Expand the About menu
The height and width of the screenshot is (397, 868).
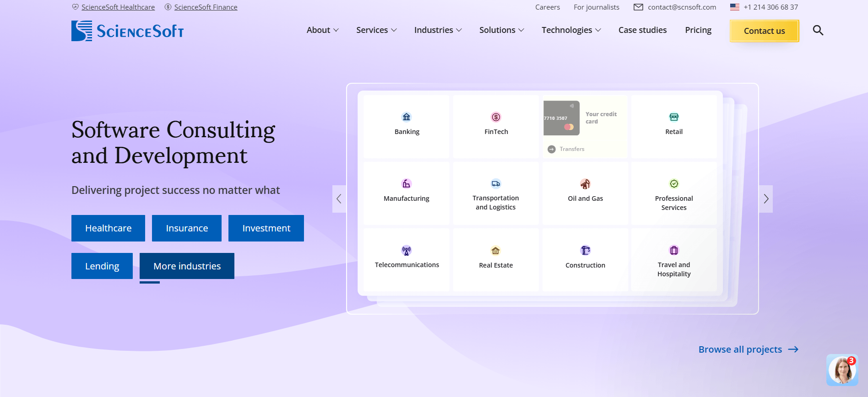tap(323, 30)
